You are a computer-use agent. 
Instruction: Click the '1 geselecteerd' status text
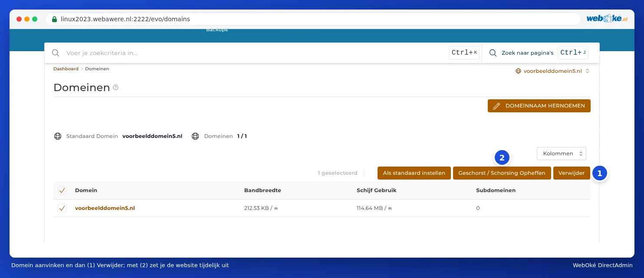338,173
